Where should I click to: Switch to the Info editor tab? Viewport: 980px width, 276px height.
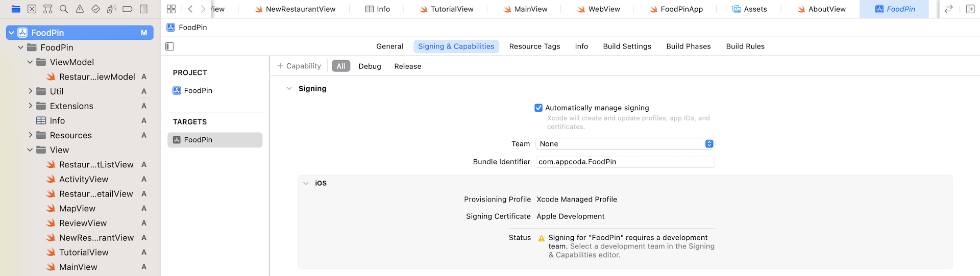coord(378,9)
